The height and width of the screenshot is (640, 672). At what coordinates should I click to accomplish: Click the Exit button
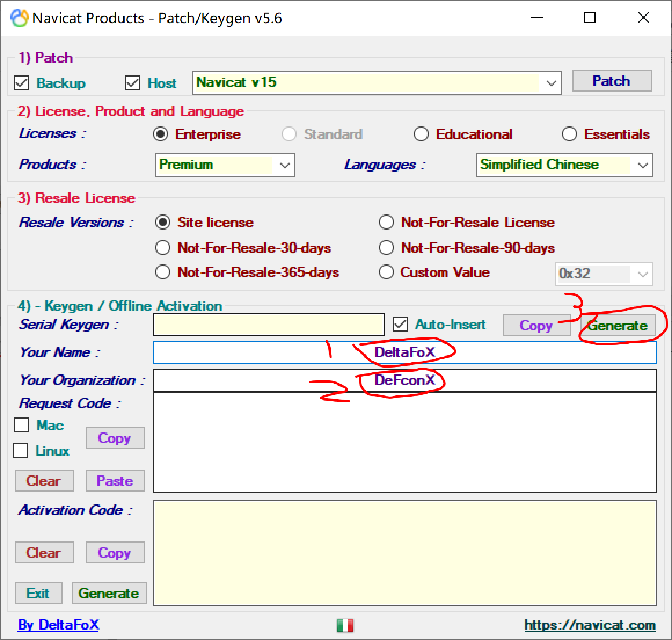(x=39, y=593)
